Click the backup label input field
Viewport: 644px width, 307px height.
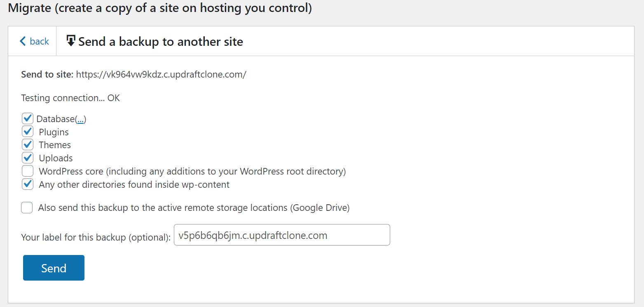tap(282, 235)
